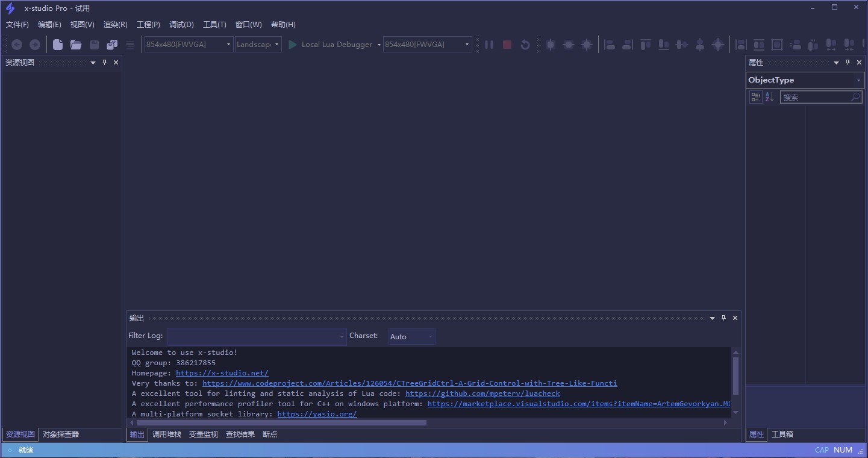Open the luacheck GitHub link
Screen dimensions: 868x458
click(x=482, y=394)
